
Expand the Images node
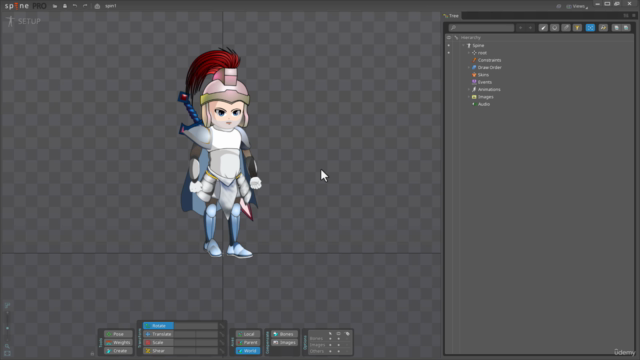click(x=469, y=97)
